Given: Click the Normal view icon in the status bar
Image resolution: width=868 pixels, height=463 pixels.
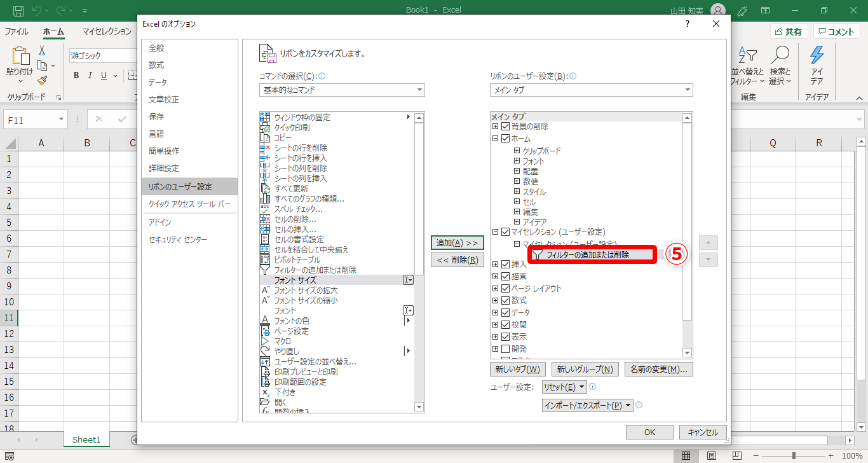Looking at the screenshot, I should tap(686, 455).
